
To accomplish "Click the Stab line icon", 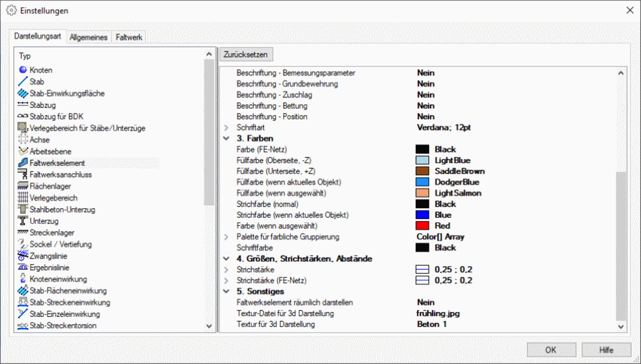I will click(x=22, y=81).
